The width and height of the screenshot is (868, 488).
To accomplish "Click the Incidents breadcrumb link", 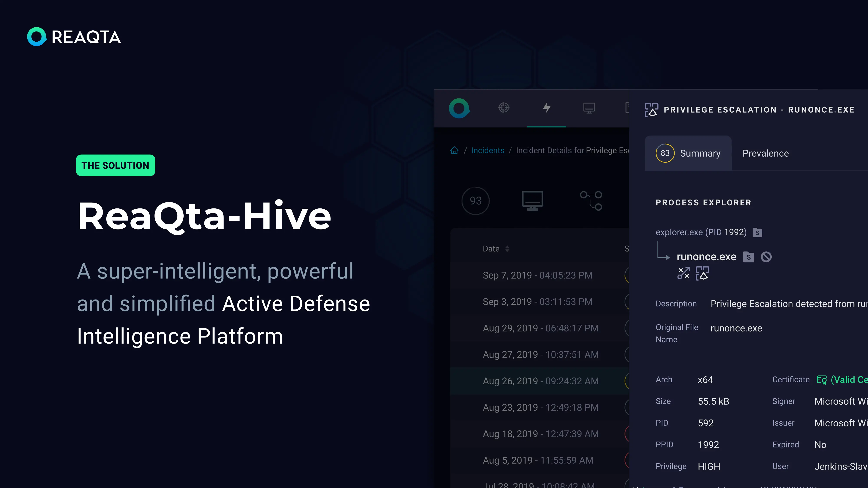I will (488, 150).
